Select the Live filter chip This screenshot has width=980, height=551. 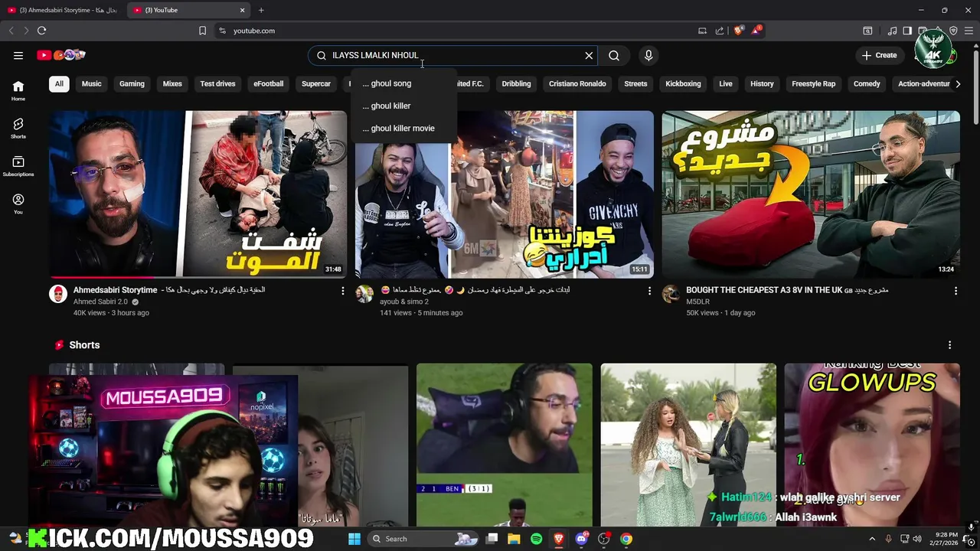726,83
